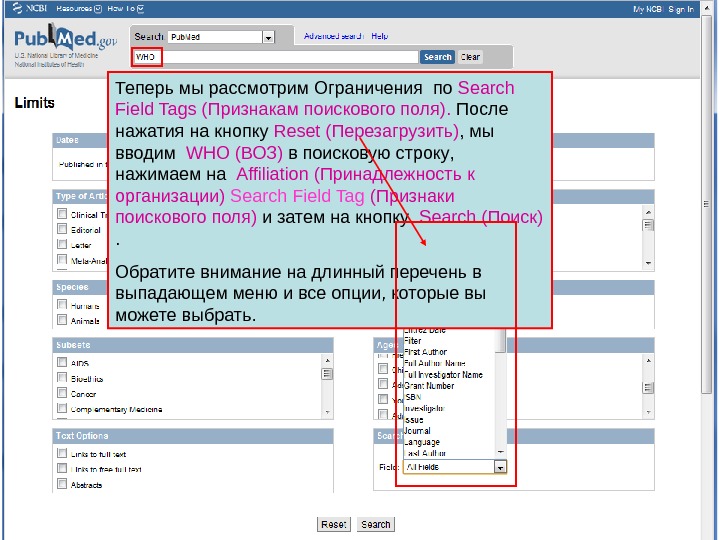Open the Resources menu

79,9
